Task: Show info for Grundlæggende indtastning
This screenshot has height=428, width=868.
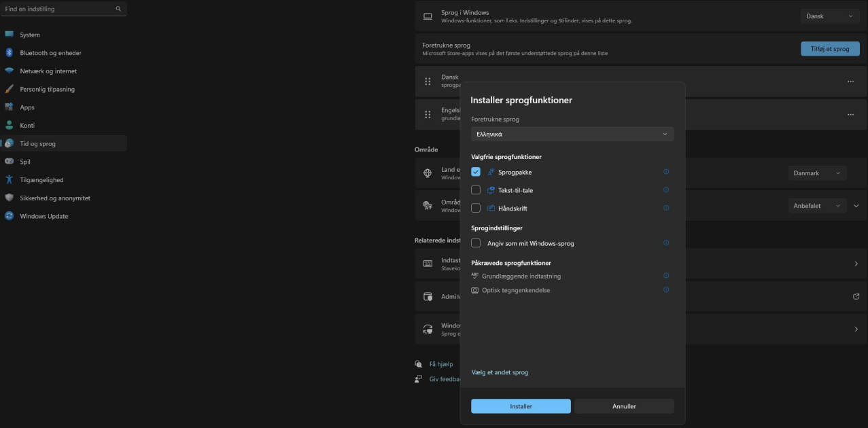Action: pos(666,276)
